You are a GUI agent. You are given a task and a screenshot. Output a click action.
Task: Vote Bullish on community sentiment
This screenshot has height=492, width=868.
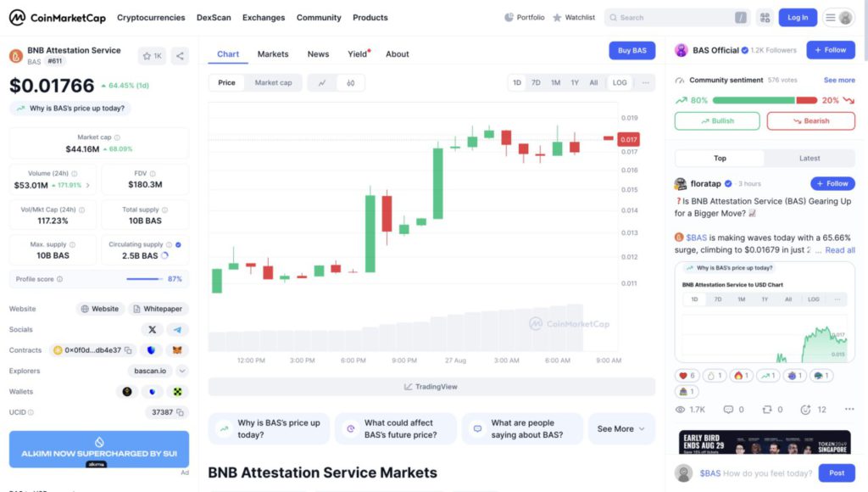coord(717,120)
